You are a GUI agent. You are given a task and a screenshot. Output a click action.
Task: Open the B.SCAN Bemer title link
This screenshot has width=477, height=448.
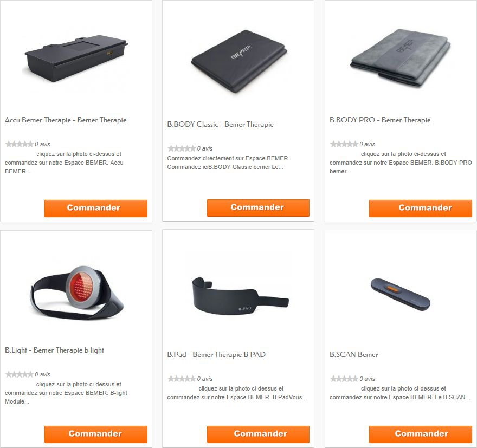click(354, 354)
